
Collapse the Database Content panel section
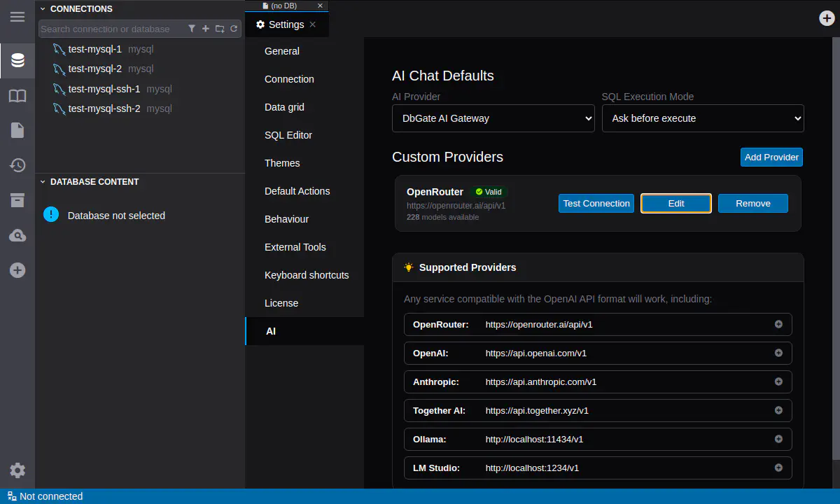click(43, 182)
